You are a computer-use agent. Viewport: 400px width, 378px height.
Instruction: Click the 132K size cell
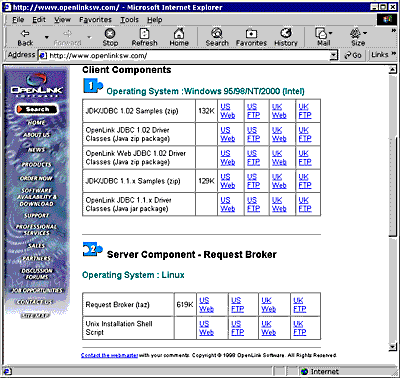tap(207, 111)
